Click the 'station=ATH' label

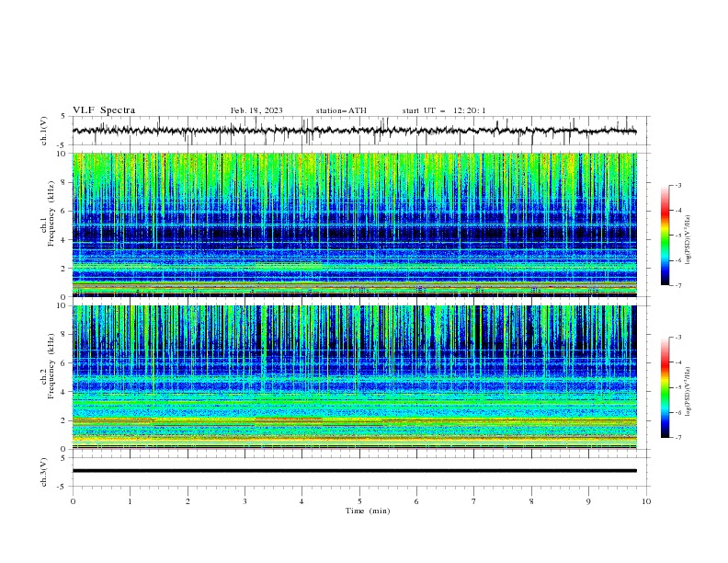click(x=341, y=110)
